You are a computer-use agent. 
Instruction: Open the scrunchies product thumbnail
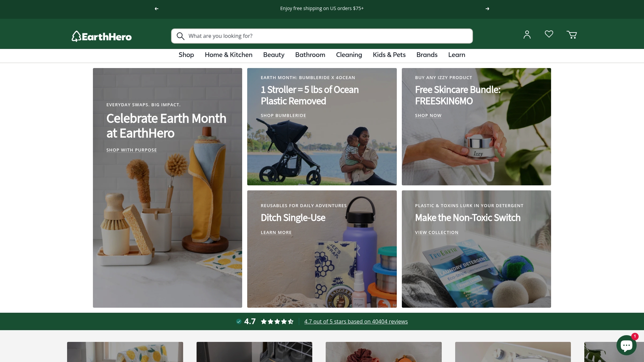point(384,352)
